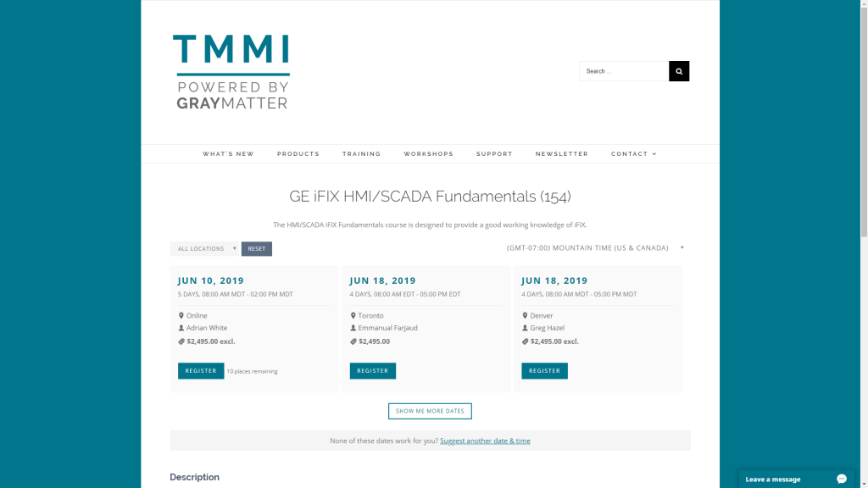Image resolution: width=868 pixels, height=488 pixels.
Task: Click the Greg Hazel instructor name
Action: coord(547,328)
